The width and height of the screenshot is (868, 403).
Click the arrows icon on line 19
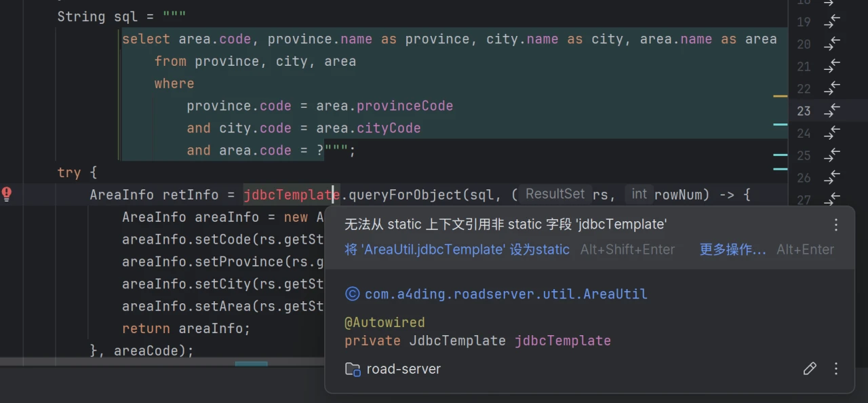(x=832, y=22)
